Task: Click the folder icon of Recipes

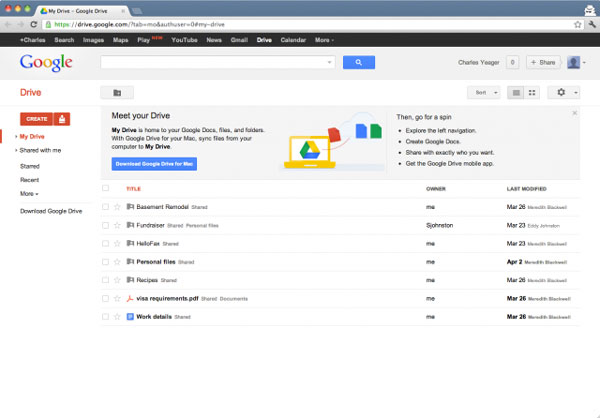Action: point(130,280)
